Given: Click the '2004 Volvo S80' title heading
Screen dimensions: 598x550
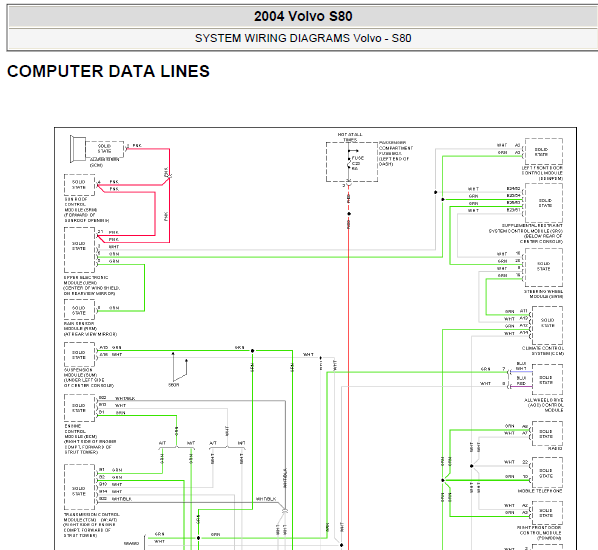Looking at the screenshot, I should [303, 16].
